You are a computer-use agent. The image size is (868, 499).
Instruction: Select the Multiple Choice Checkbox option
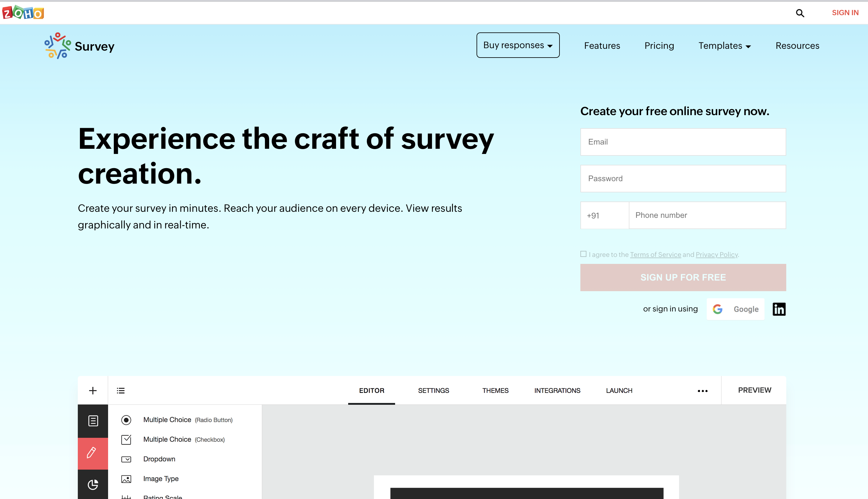tap(183, 439)
